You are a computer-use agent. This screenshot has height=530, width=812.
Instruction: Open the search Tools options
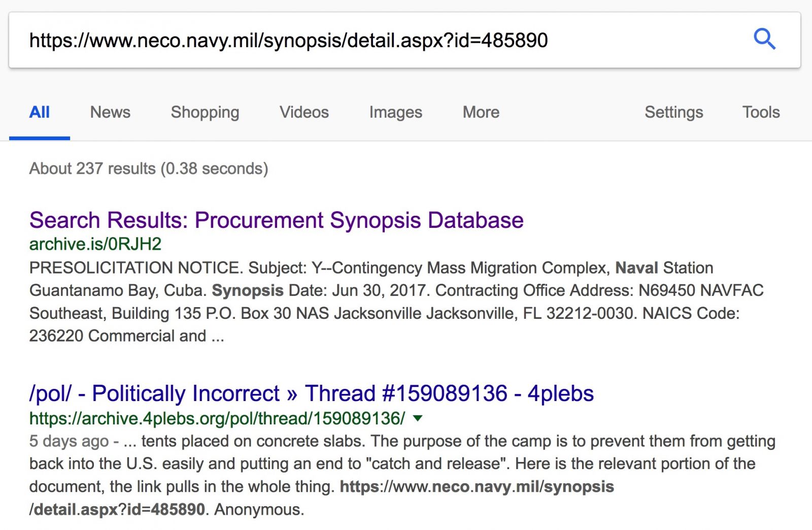(x=761, y=112)
